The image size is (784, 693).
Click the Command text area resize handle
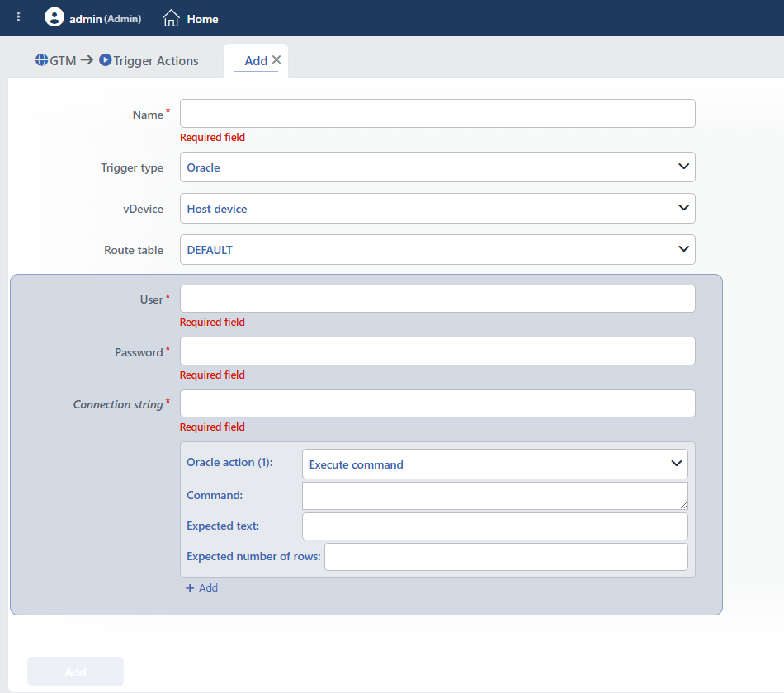click(683, 506)
